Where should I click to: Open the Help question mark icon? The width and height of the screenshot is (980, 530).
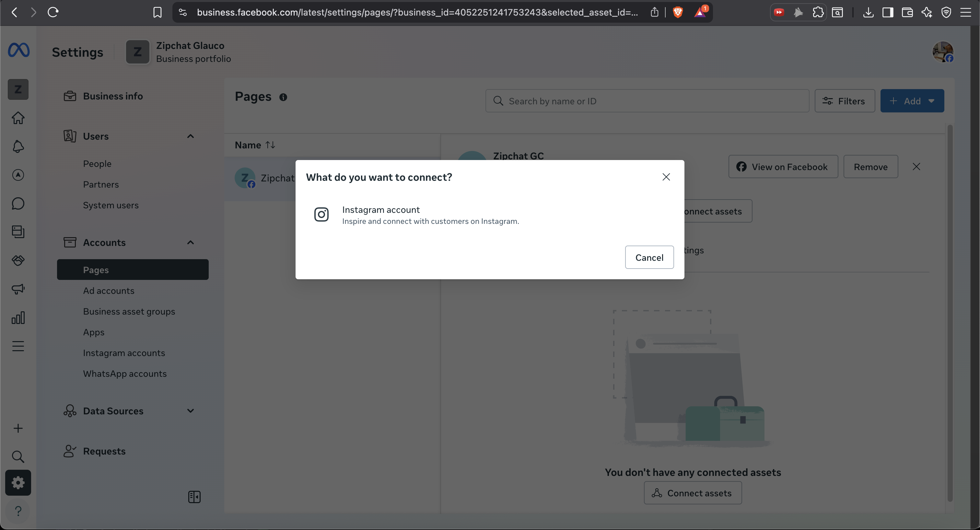pyautogui.click(x=18, y=511)
